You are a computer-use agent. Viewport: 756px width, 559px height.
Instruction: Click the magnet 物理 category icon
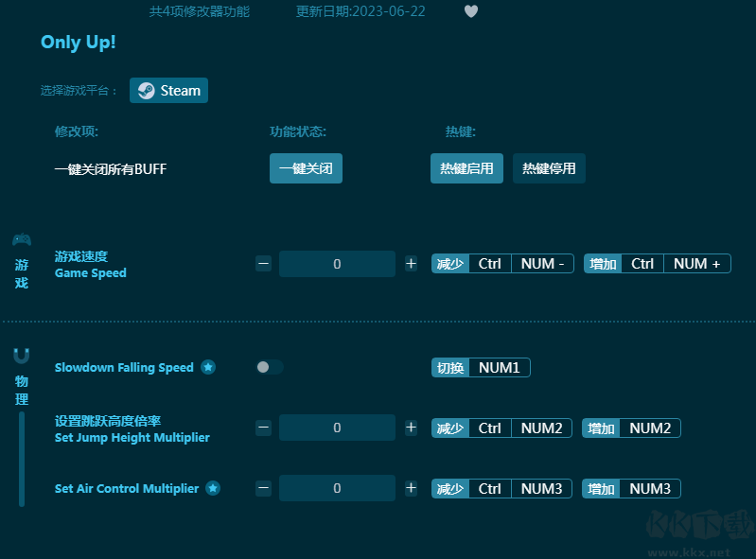(x=21, y=356)
